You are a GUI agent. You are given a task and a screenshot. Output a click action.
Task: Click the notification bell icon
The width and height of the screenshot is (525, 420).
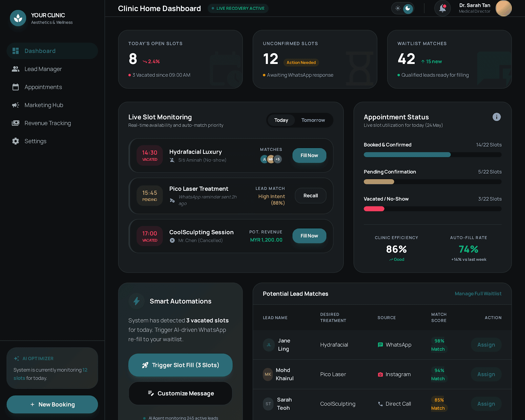pyautogui.click(x=442, y=8)
